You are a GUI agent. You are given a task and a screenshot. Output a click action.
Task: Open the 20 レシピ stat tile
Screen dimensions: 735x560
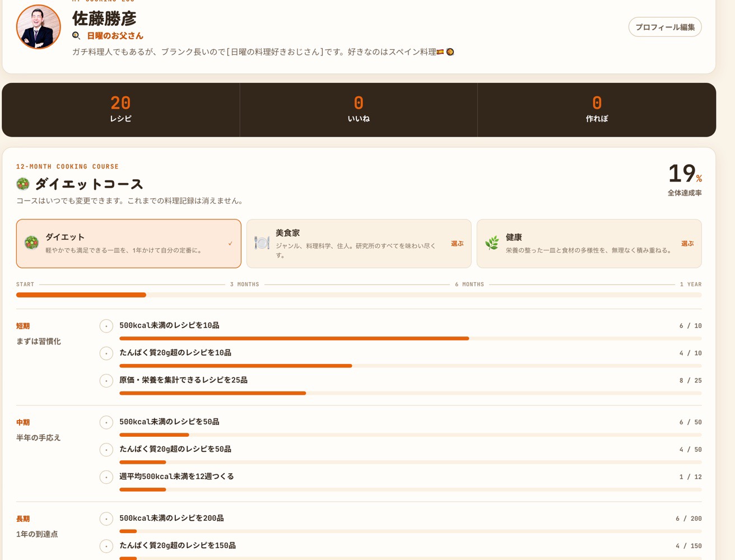click(120, 110)
